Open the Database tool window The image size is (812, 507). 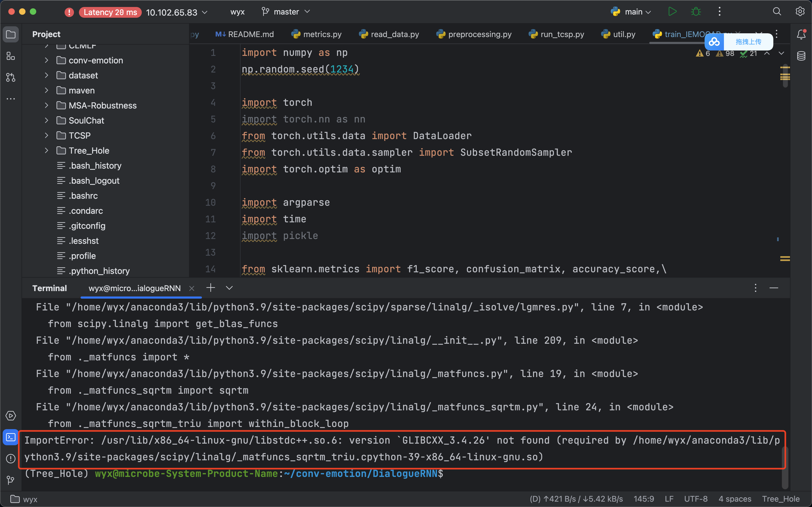pyautogui.click(x=801, y=56)
